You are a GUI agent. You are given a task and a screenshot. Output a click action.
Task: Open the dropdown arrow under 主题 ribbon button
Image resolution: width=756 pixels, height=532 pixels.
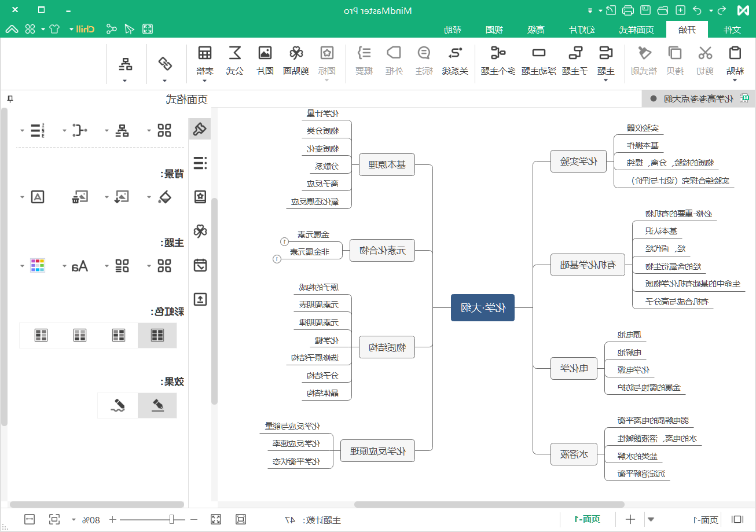point(606,80)
